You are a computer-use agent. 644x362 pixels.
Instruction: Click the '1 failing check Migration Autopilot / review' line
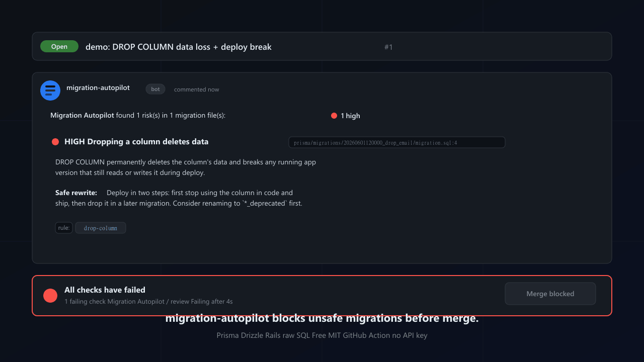coord(148,302)
